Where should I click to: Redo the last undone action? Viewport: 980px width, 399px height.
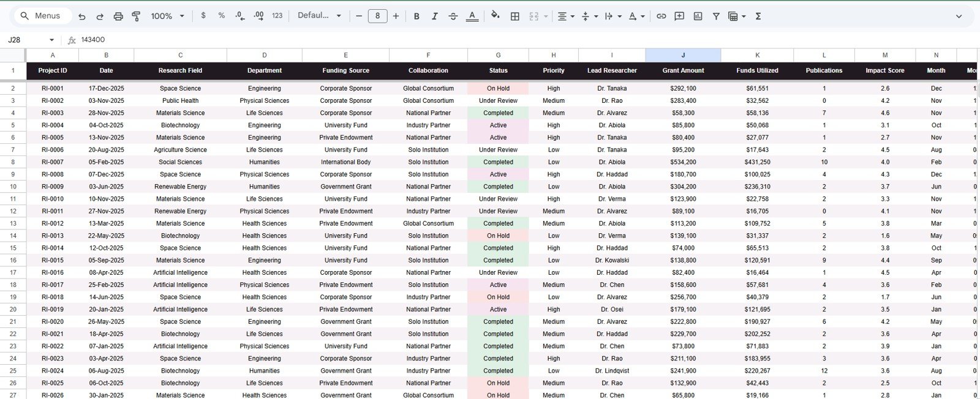tap(100, 17)
